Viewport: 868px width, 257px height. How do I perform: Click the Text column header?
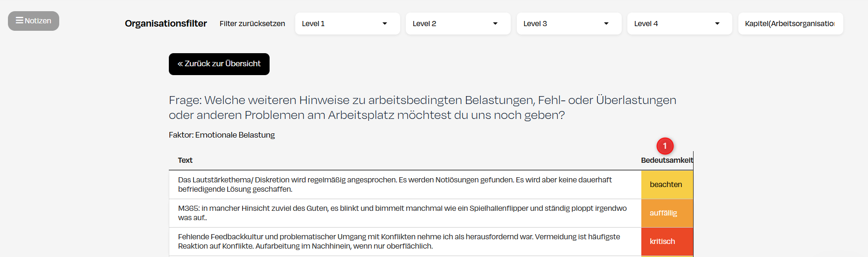[x=185, y=160]
